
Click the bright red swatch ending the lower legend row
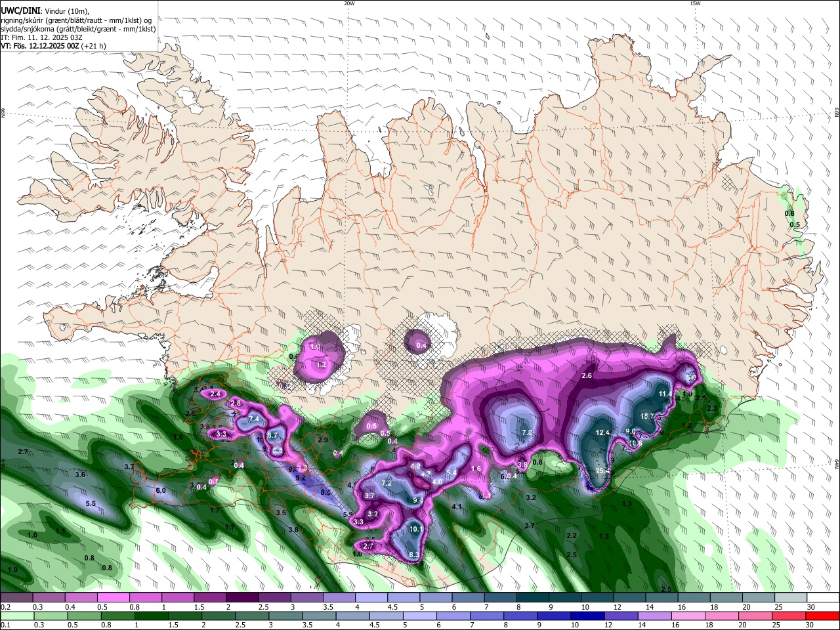click(822, 616)
